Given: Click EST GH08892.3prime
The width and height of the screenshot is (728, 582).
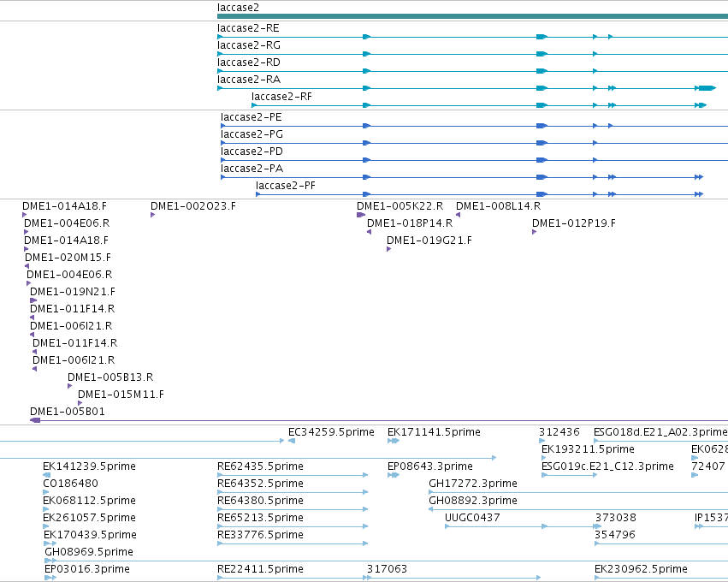Looking at the screenshot, I should tap(472, 502).
